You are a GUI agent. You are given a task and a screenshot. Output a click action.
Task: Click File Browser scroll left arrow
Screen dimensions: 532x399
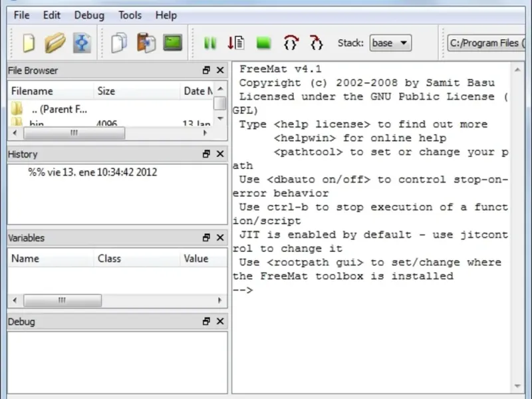click(x=15, y=132)
